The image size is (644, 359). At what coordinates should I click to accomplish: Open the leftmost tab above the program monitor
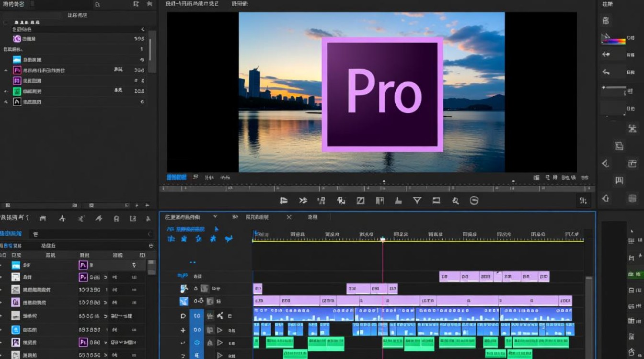click(x=192, y=4)
